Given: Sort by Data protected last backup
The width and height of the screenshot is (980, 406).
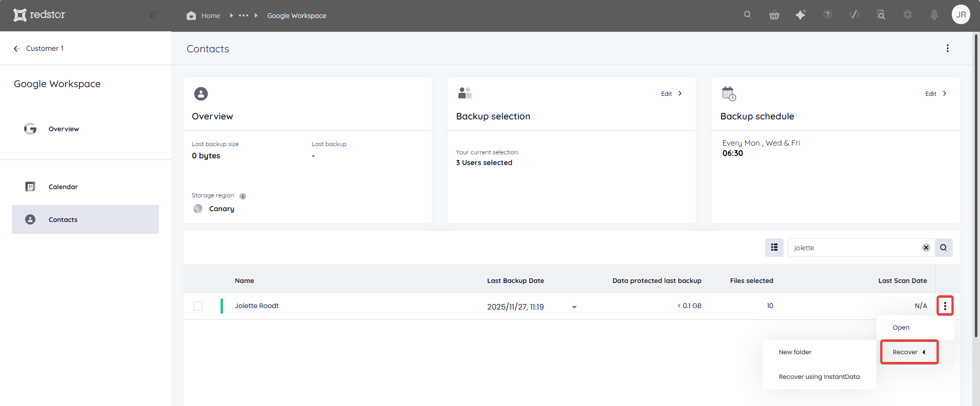Looking at the screenshot, I should 657,280.
